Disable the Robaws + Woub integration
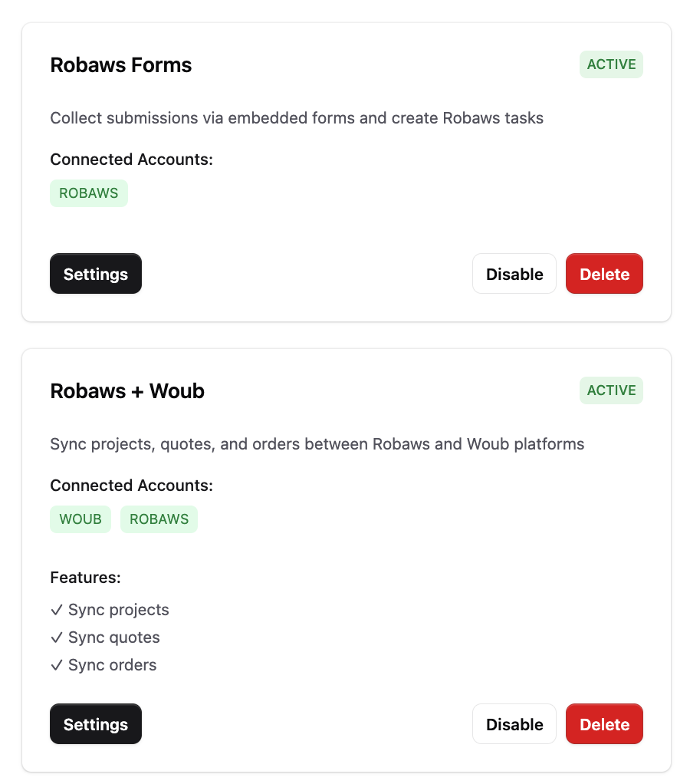This screenshot has width=690, height=784. [x=514, y=724]
